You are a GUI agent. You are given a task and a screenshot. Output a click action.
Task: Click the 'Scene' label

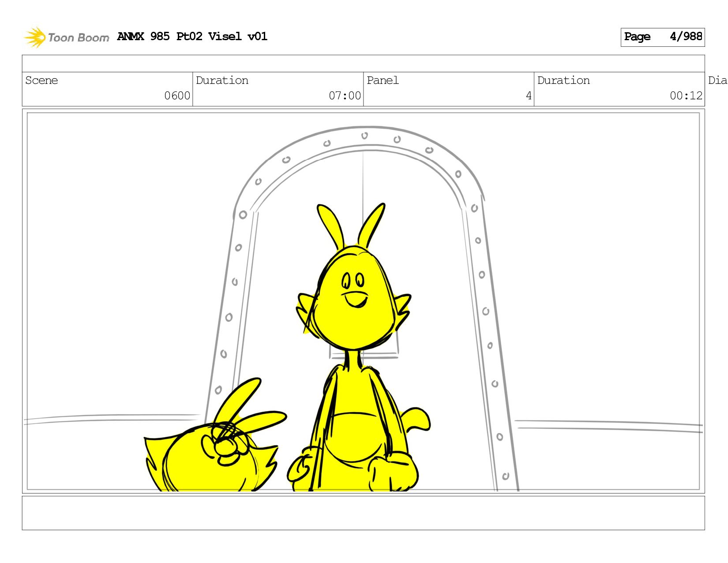pos(41,80)
